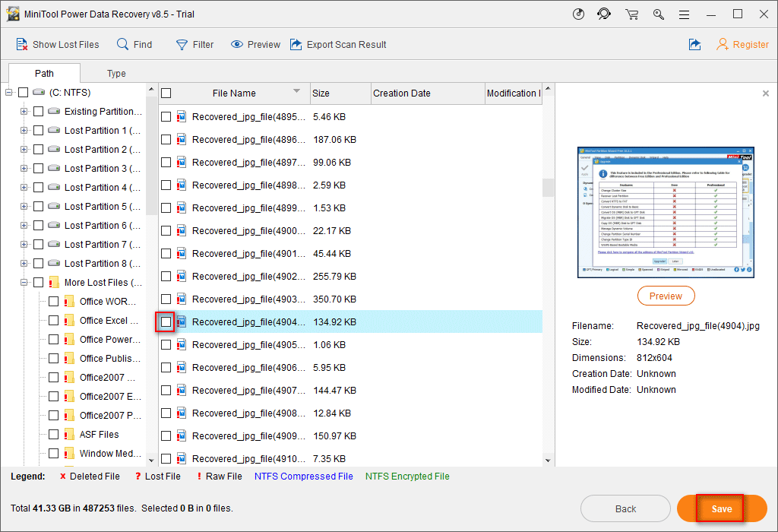Viewport: 778px width, 532px height.
Task: Click the Find magnifier icon
Action: tap(122, 44)
